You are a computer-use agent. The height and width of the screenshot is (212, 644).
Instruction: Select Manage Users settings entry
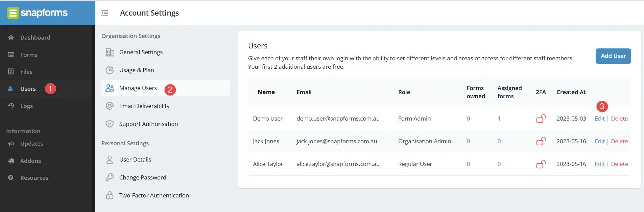click(x=166, y=88)
